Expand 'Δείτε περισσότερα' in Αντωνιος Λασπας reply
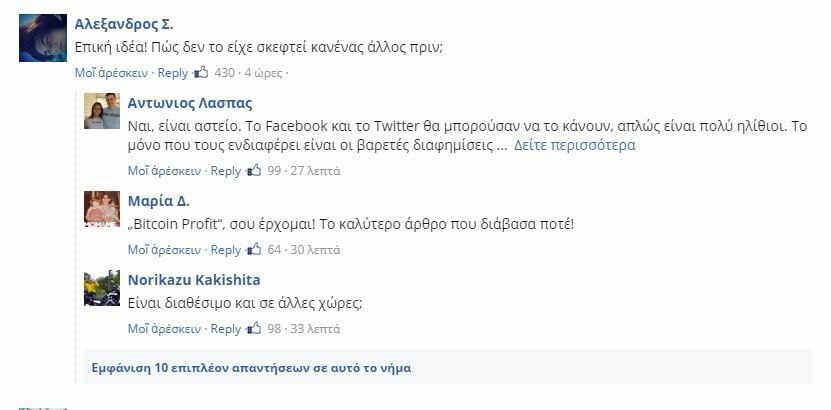 click(x=574, y=145)
